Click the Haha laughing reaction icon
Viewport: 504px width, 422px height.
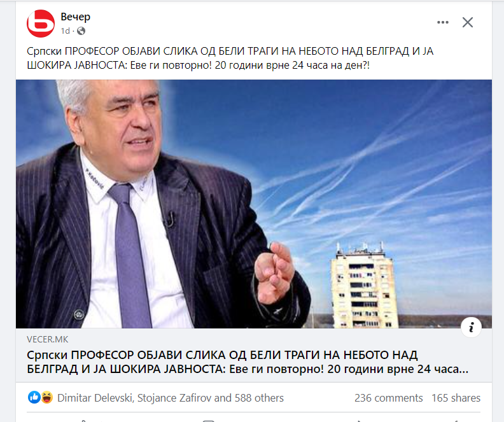(x=47, y=398)
